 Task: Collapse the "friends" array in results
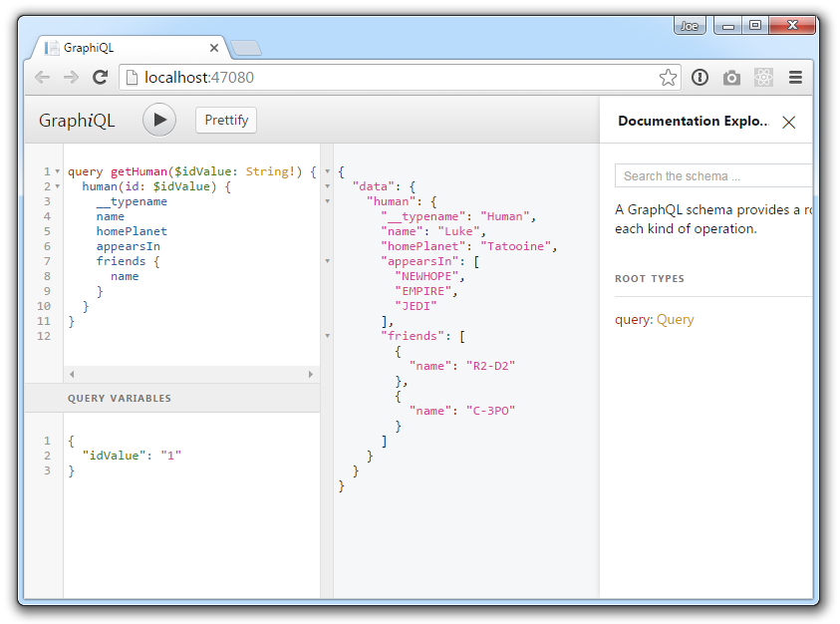tap(327, 336)
